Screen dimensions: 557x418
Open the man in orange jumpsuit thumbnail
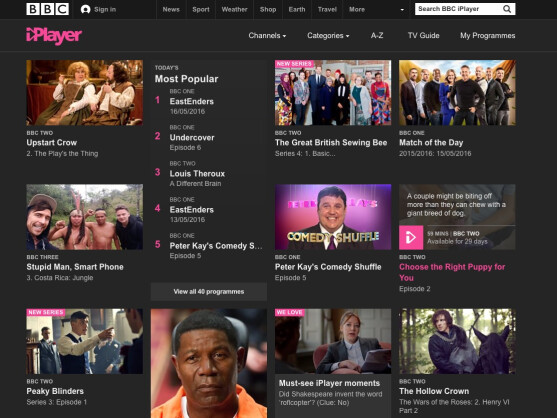(x=209, y=363)
